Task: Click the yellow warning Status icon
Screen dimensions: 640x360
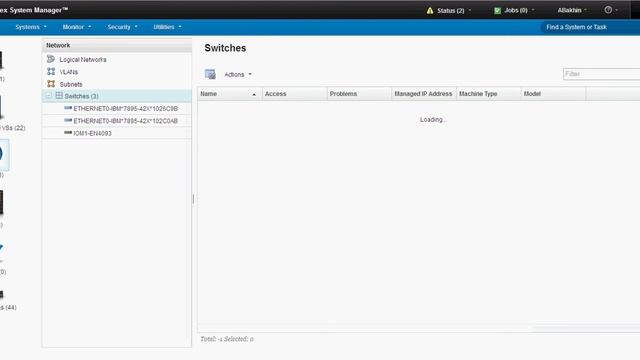Action: 430,11
